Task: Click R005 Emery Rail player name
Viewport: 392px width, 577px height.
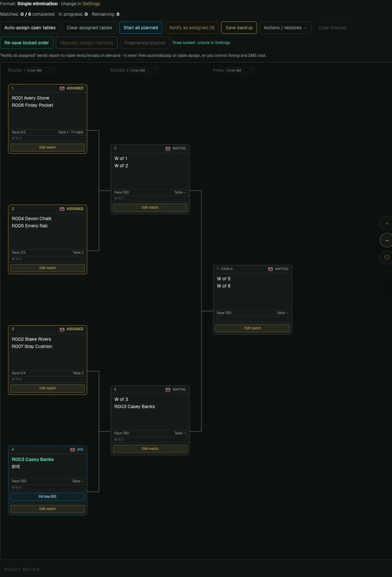Action: point(29,226)
